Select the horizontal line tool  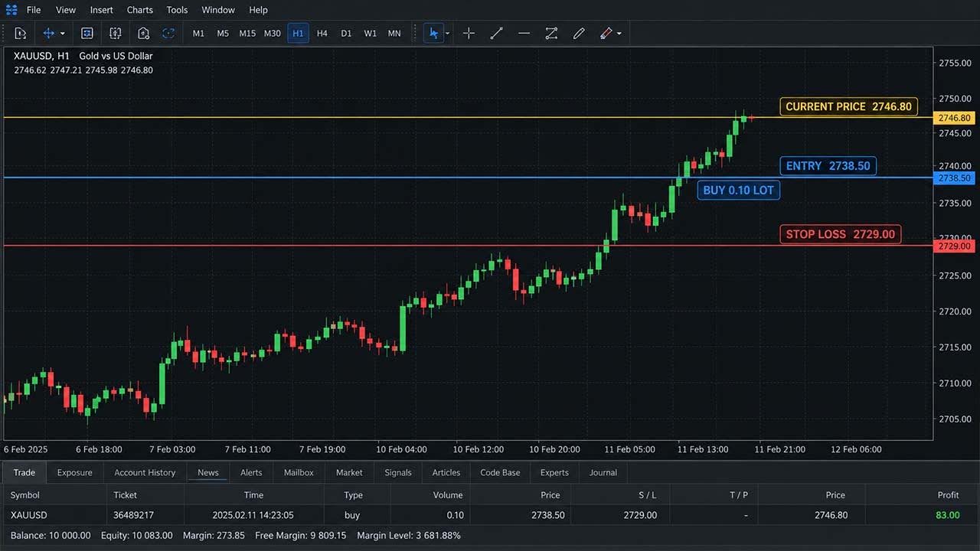[x=524, y=33]
